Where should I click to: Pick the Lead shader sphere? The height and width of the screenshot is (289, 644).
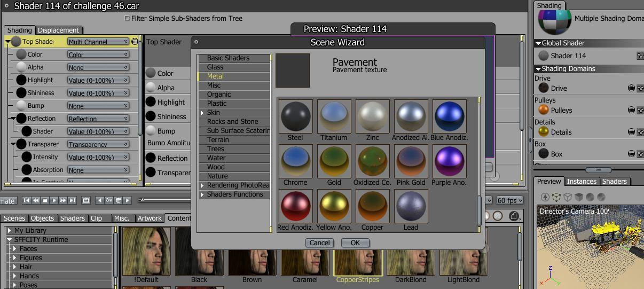411,206
